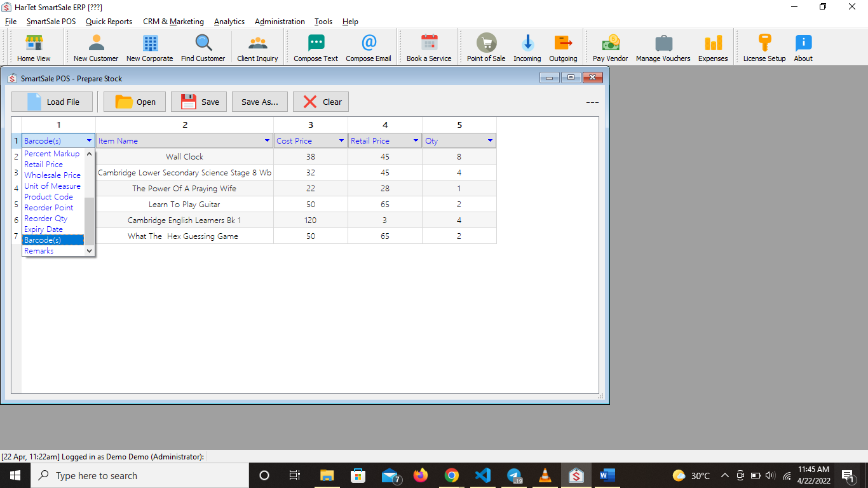Start Compose Text message
The height and width of the screenshot is (488, 868).
pyautogui.click(x=316, y=48)
